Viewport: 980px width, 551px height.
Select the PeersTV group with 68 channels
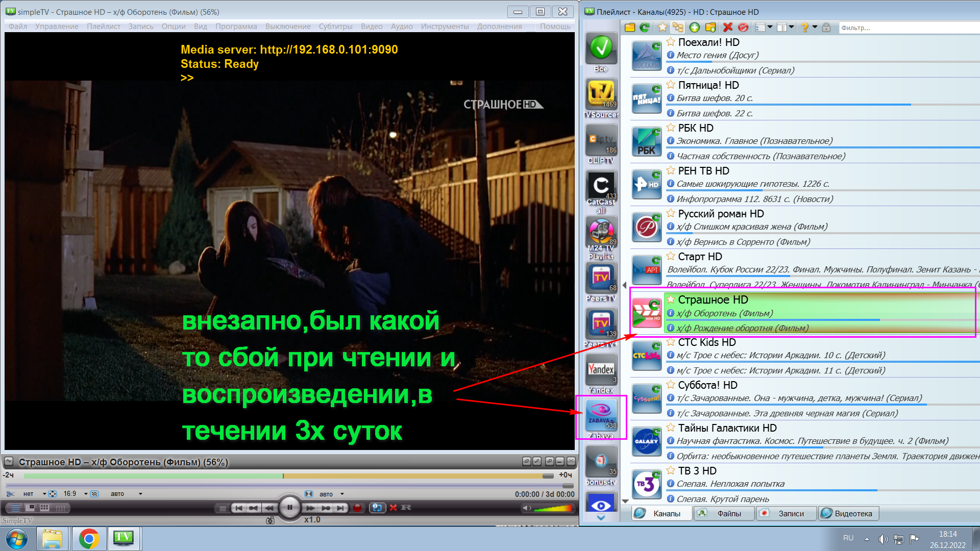(x=601, y=282)
